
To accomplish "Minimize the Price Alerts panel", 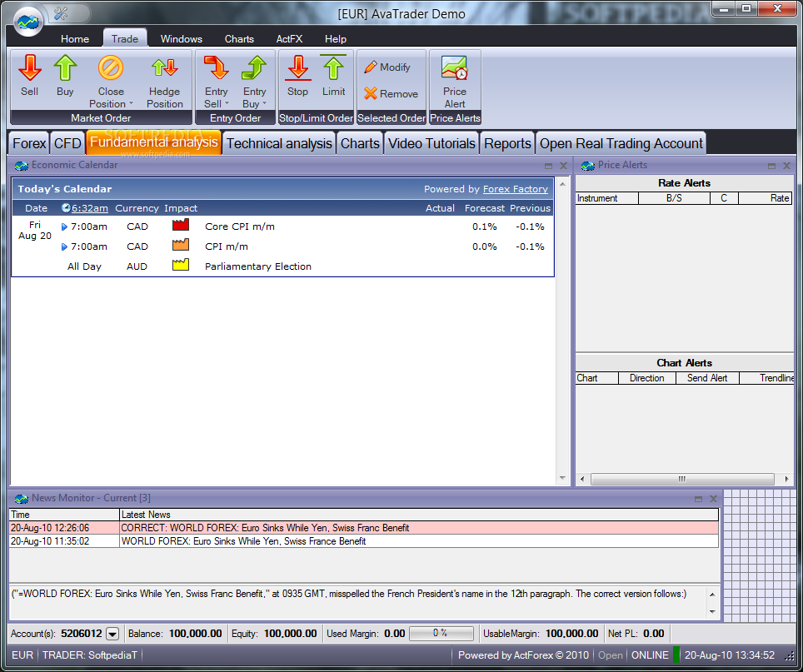I will click(771, 166).
